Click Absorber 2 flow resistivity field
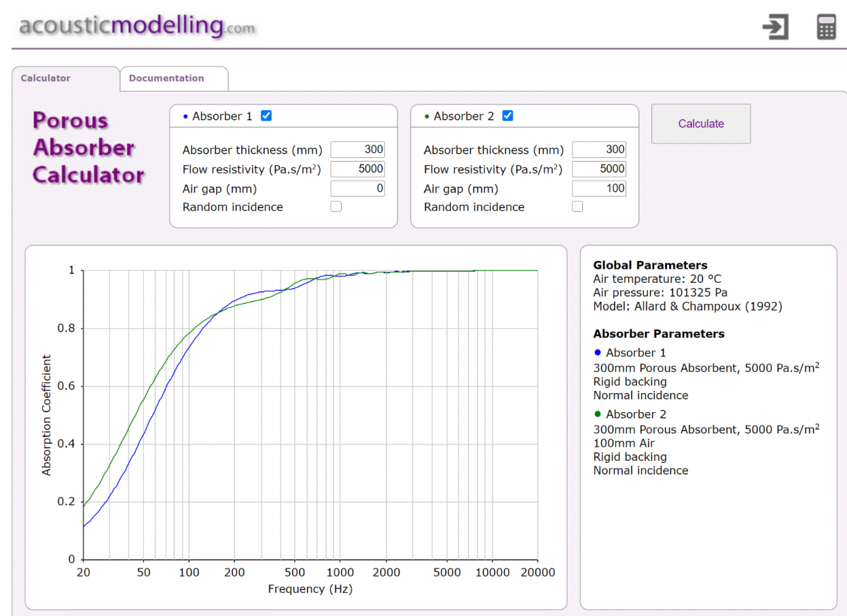This screenshot has width=847, height=616. tap(599, 169)
